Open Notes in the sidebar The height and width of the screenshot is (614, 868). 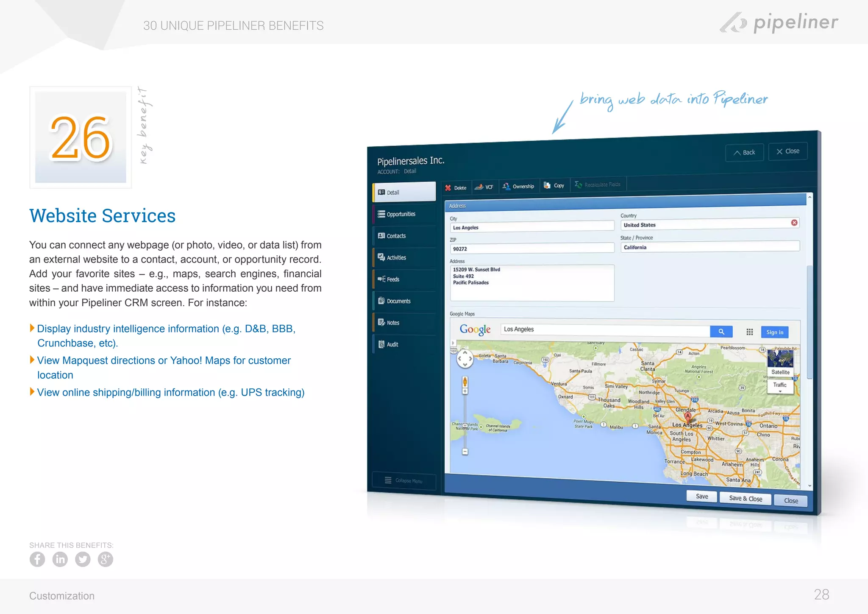pos(404,323)
